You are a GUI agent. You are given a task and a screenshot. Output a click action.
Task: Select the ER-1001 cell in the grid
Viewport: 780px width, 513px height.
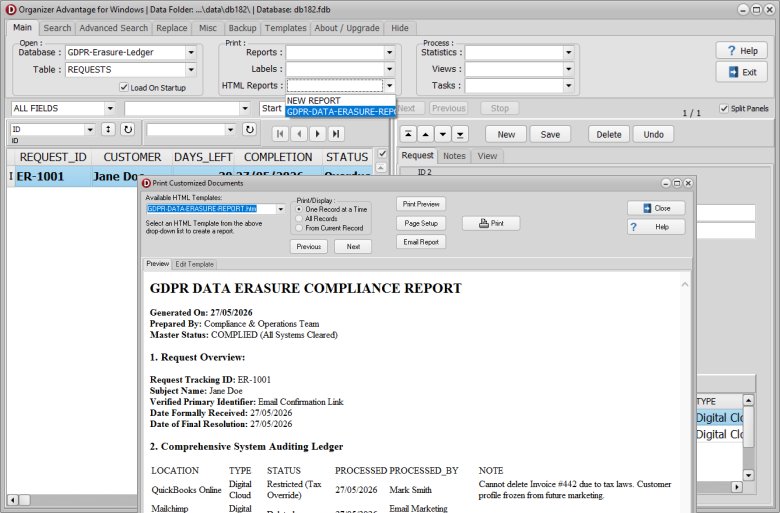click(53, 176)
